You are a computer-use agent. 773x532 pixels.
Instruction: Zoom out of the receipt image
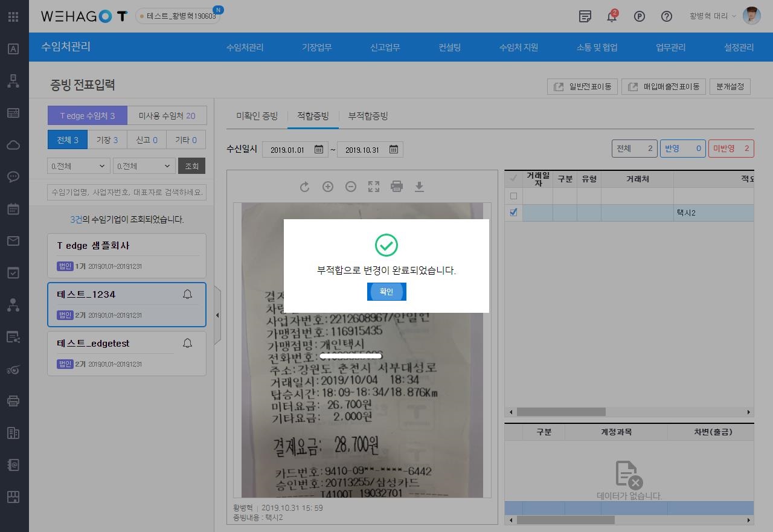pos(351,187)
